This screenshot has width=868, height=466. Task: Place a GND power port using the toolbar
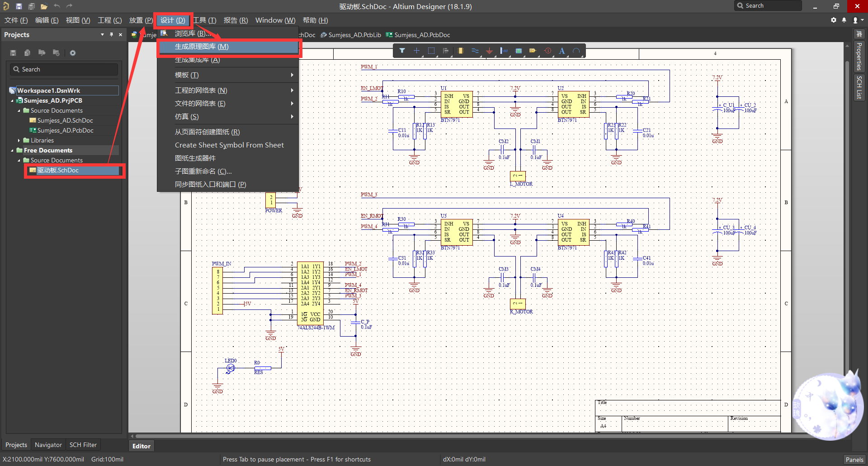pyautogui.click(x=489, y=51)
